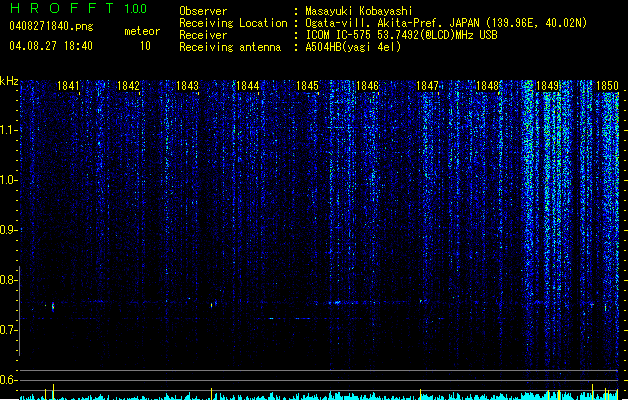
Task: Click the 0.7 kHz axis label
Action: tap(8, 330)
